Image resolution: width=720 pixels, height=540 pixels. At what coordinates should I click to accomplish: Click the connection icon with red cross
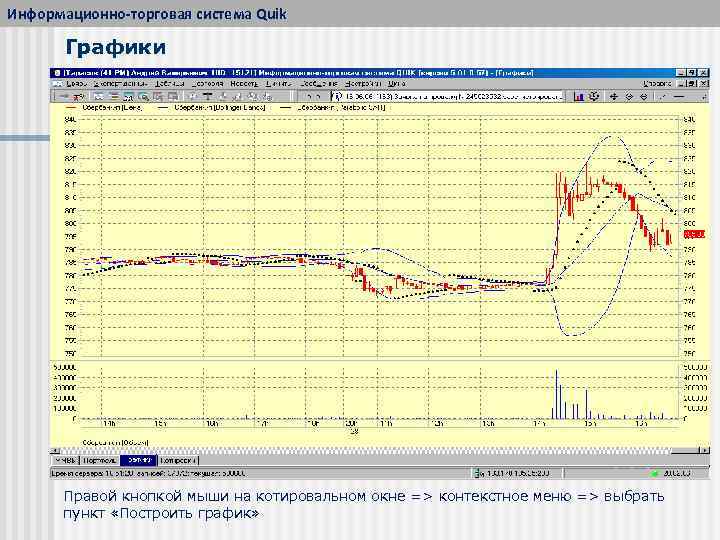click(79, 96)
